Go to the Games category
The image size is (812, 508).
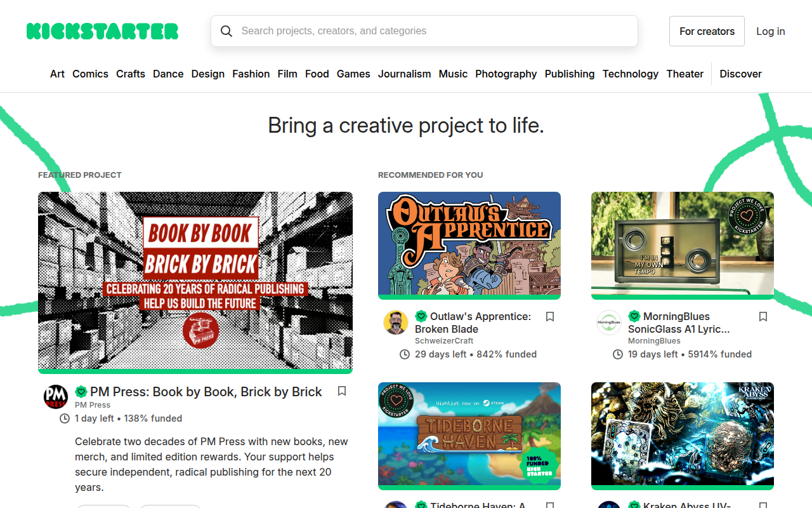click(353, 74)
